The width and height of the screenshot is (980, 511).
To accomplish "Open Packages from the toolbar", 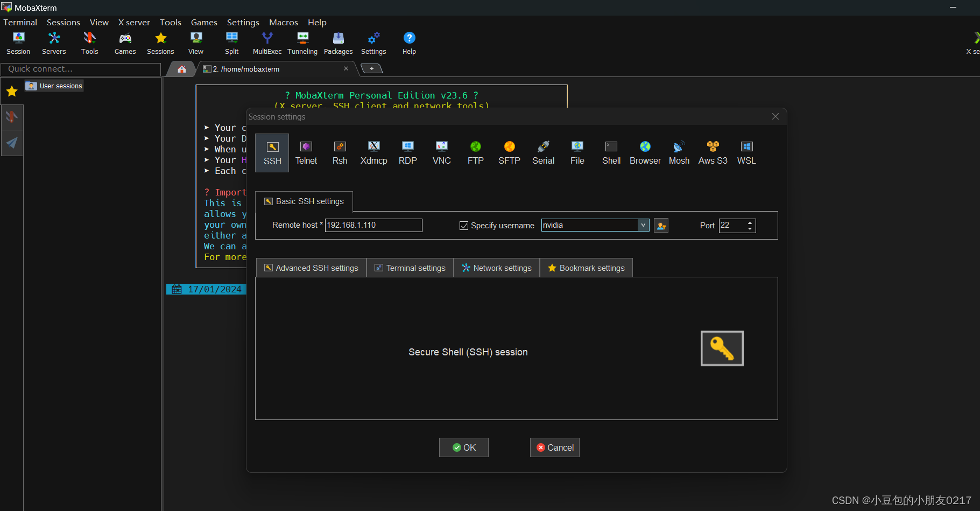I will click(338, 43).
